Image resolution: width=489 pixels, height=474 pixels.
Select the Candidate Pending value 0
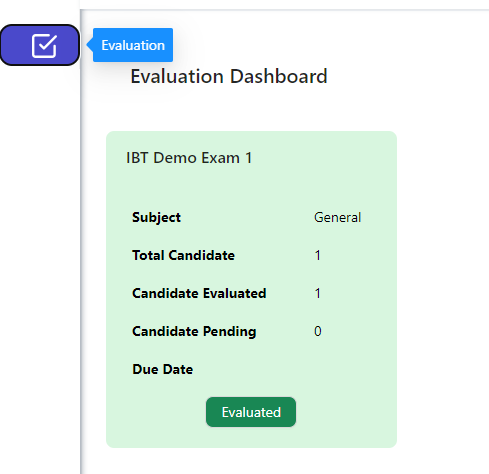(x=318, y=331)
